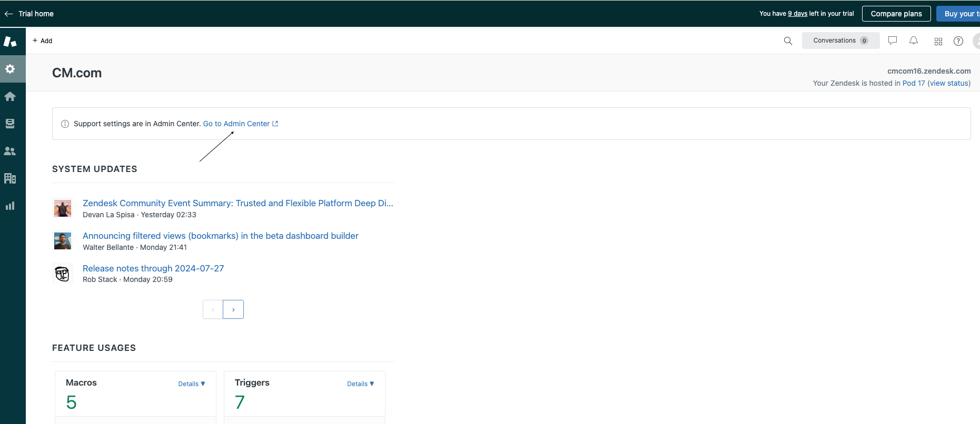Expand Macros Details dropdown

coord(192,384)
